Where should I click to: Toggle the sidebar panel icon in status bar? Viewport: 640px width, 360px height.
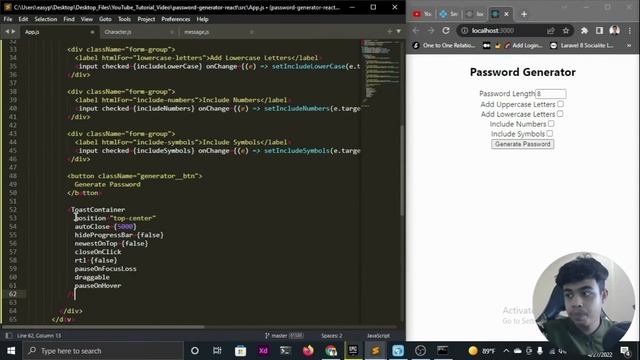coord(8,336)
